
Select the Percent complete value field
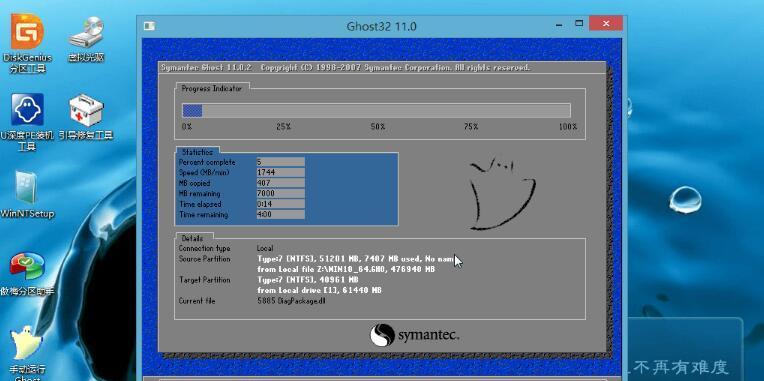click(280, 162)
